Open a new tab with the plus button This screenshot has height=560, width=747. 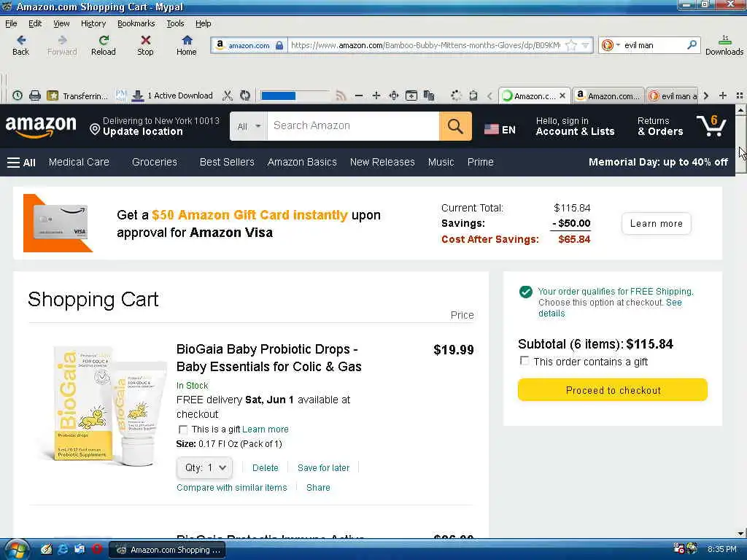(723, 96)
